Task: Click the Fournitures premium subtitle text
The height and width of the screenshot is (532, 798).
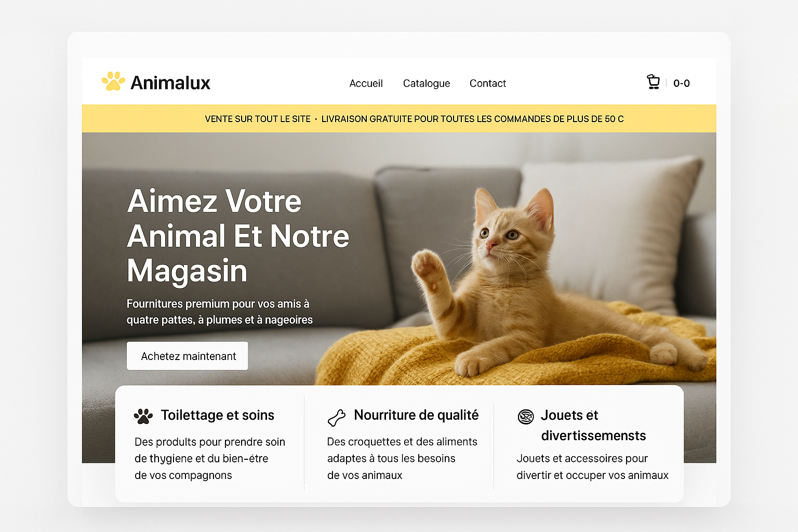Action: 220,312
